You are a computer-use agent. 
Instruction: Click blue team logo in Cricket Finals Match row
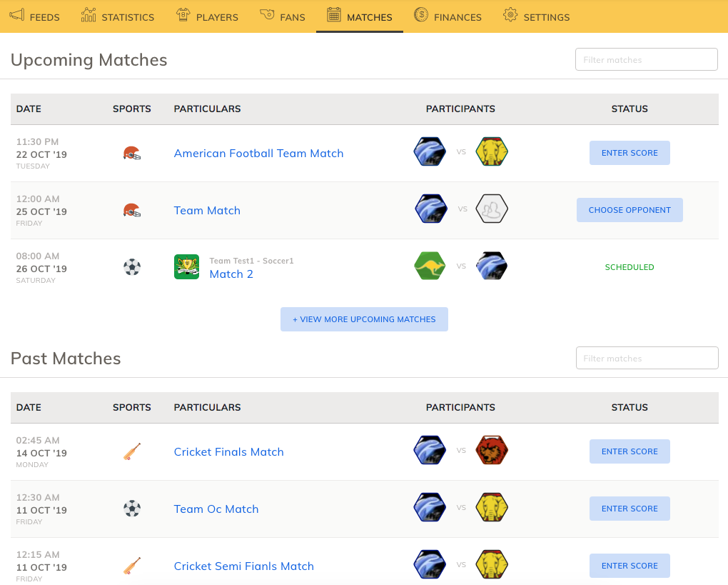tap(430, 450)
